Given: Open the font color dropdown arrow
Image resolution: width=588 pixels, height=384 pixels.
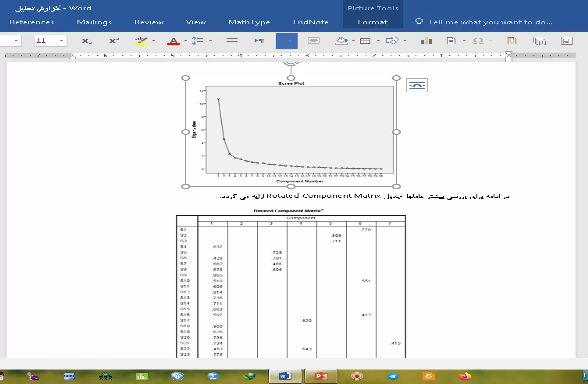Looking at the screenshot, I should [x=185, y=41].
